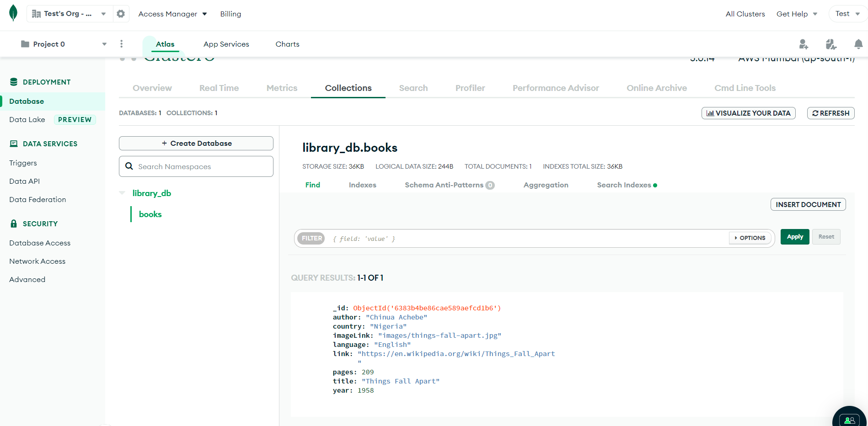The image size is (868, 426).
Task: Switch to the Metrics tab
Action: pos(282,88)
